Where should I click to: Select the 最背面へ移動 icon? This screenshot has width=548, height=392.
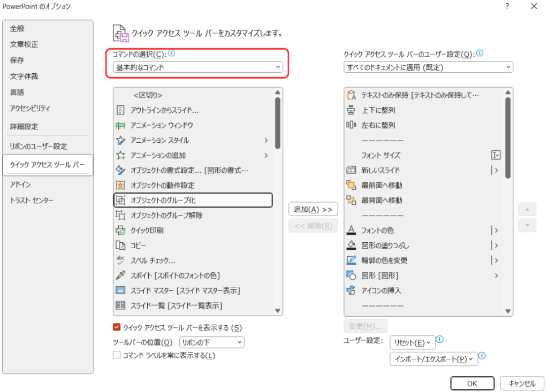tap(351, 200)
